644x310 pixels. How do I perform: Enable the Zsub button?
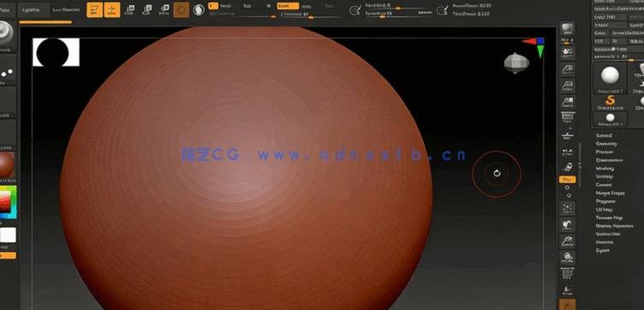tap(307, 6)
